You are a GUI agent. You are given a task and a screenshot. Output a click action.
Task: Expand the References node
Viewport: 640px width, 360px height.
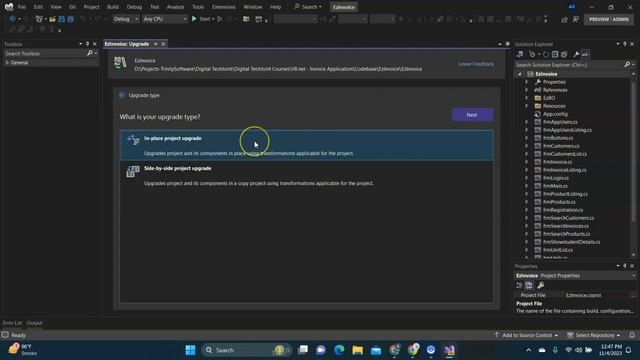click(526, 90)
